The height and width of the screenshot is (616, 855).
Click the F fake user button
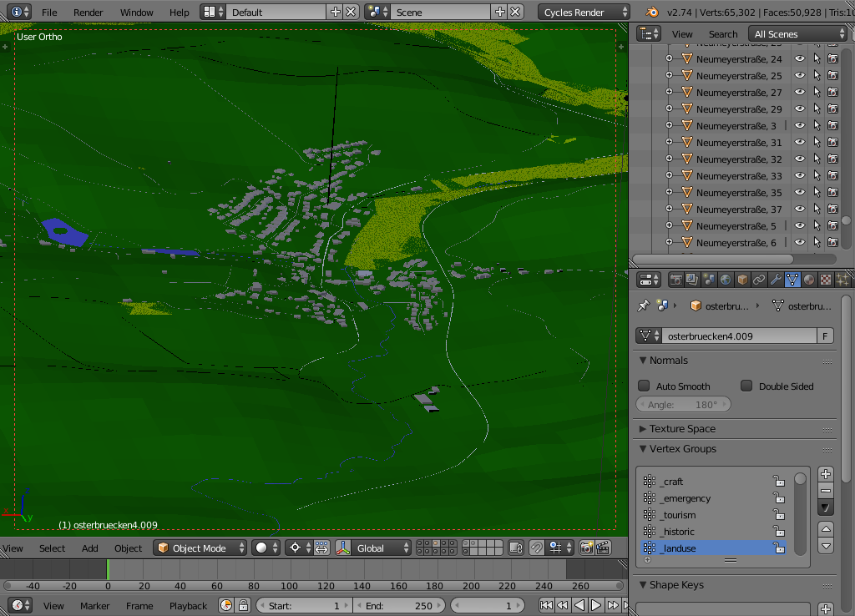click(x=826, y=336)
